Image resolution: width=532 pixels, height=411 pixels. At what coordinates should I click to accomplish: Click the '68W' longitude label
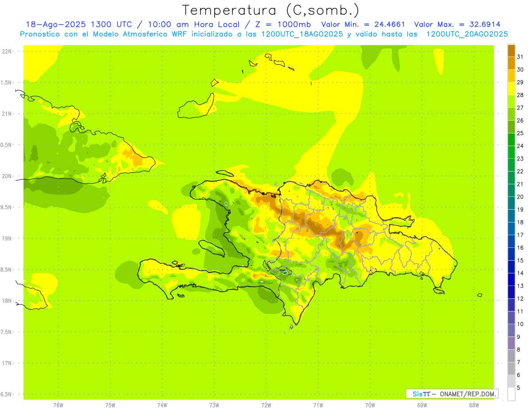474,405
